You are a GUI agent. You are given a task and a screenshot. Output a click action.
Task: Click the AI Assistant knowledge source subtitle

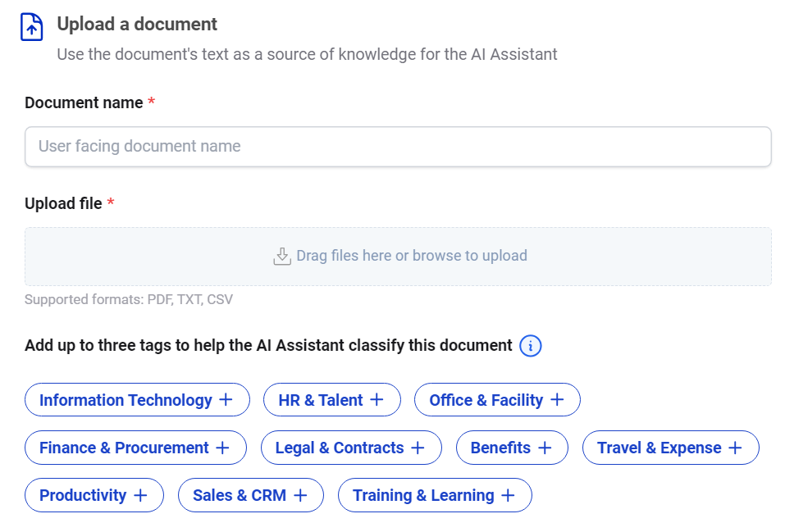click(x=307, y=54)
